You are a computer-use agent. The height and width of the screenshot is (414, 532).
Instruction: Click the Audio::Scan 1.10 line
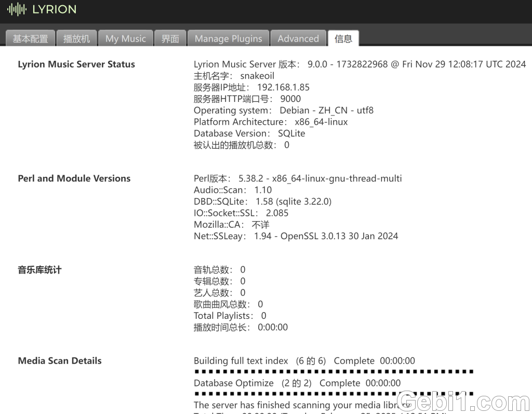(x=233, y=190)
